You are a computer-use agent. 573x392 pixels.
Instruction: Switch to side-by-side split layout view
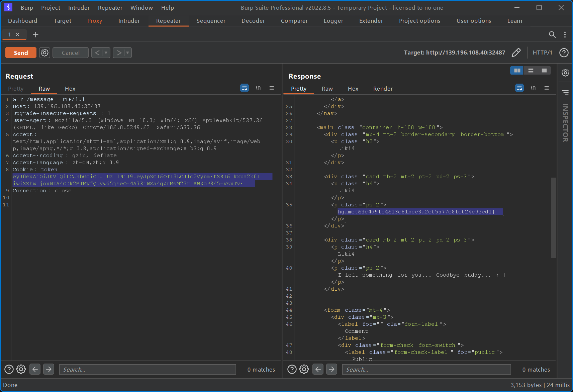(517, 71)
